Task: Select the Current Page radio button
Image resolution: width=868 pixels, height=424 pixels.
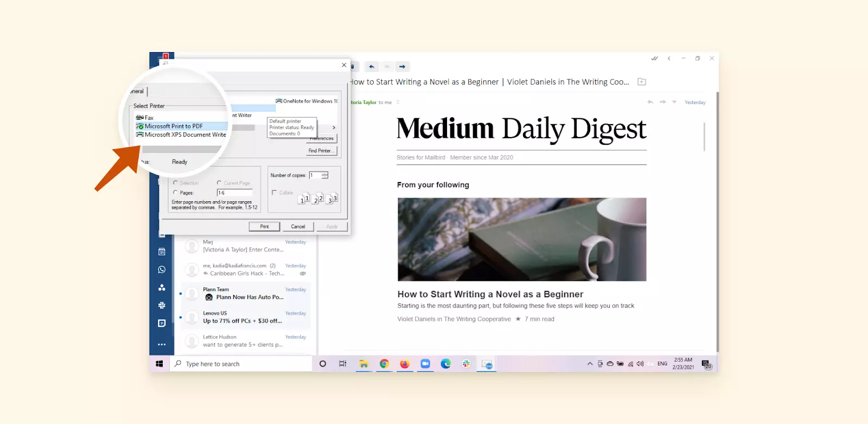Action: (x=219, y=183)
